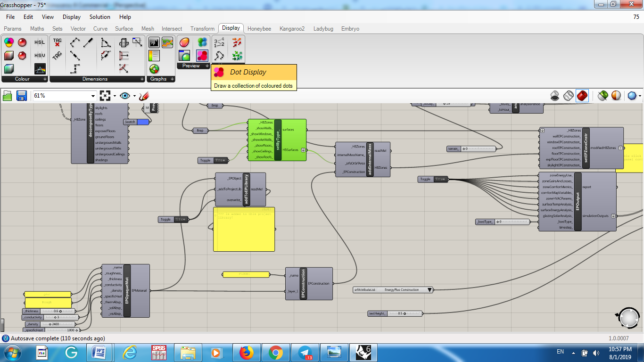Screen dimensions: 644x362
Task: Select the Colour Wheel component icon
Action: (x=8, y=42)
